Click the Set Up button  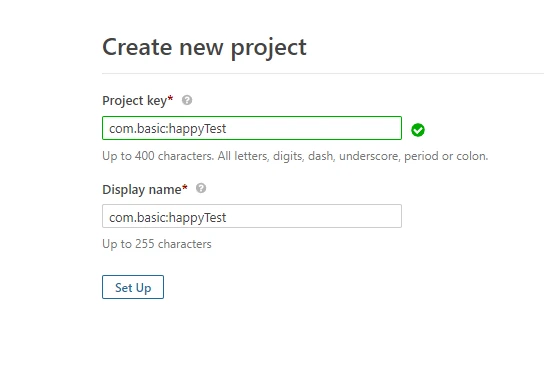(133, 287)
